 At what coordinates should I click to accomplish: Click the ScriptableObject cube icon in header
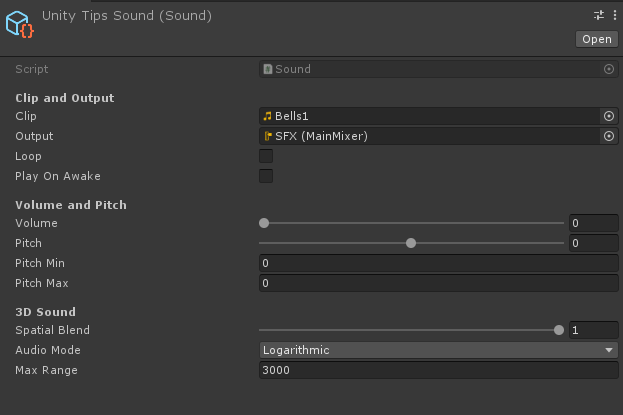click(20, 25)
